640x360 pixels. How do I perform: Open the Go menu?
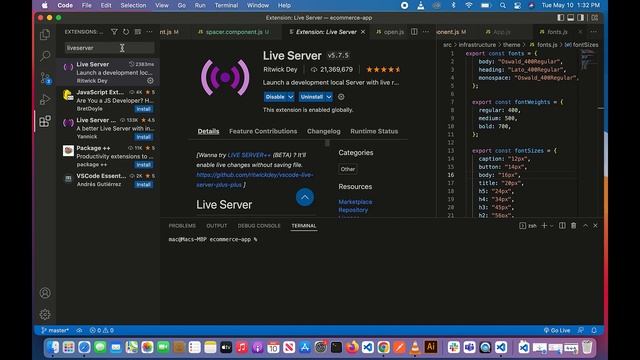pyautogui.click(x=182, y=5)
